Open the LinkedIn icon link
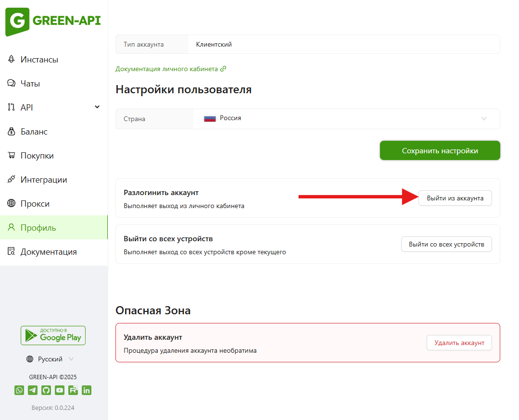This screenshot has height=420, width=519. [87, 390]
